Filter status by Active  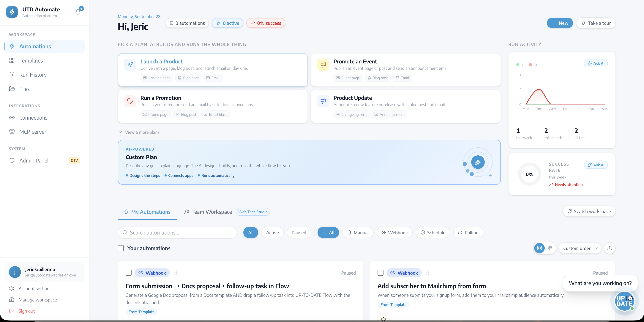(272, 233)
